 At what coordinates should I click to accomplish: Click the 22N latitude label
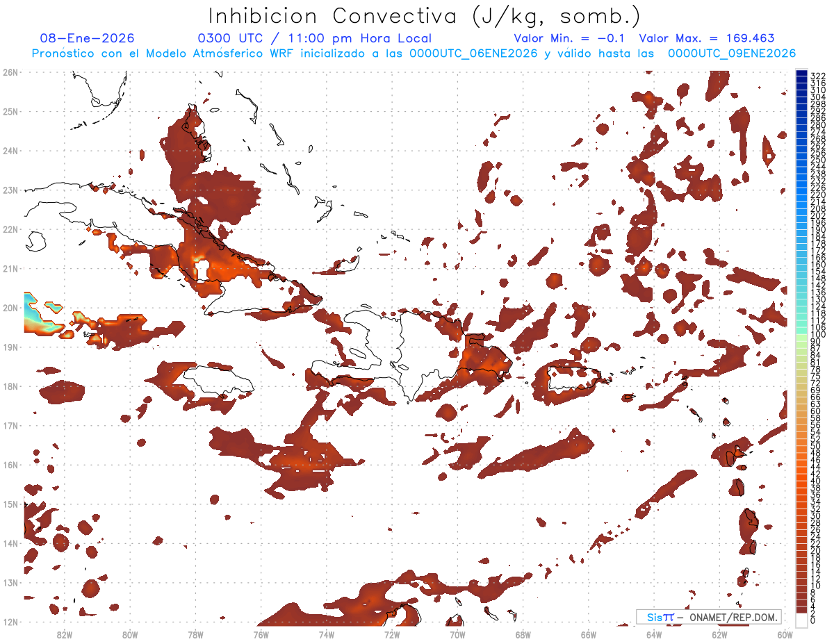[x=10, y=229]
